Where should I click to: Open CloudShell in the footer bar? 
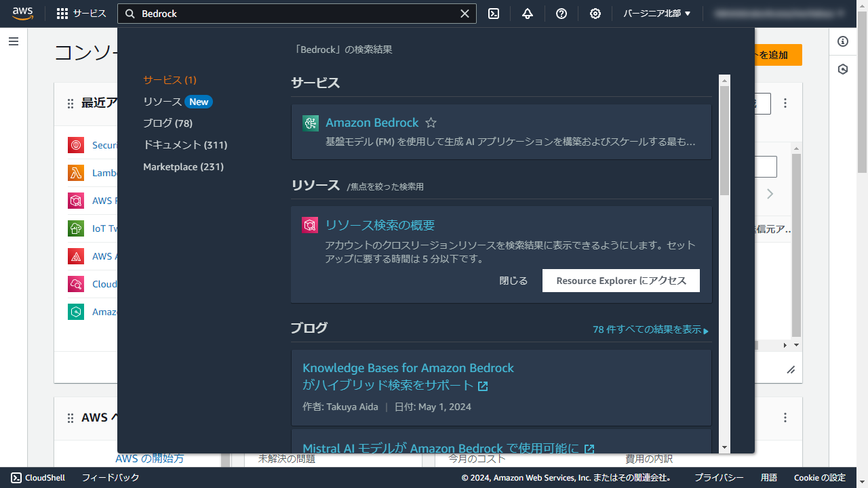38,478
